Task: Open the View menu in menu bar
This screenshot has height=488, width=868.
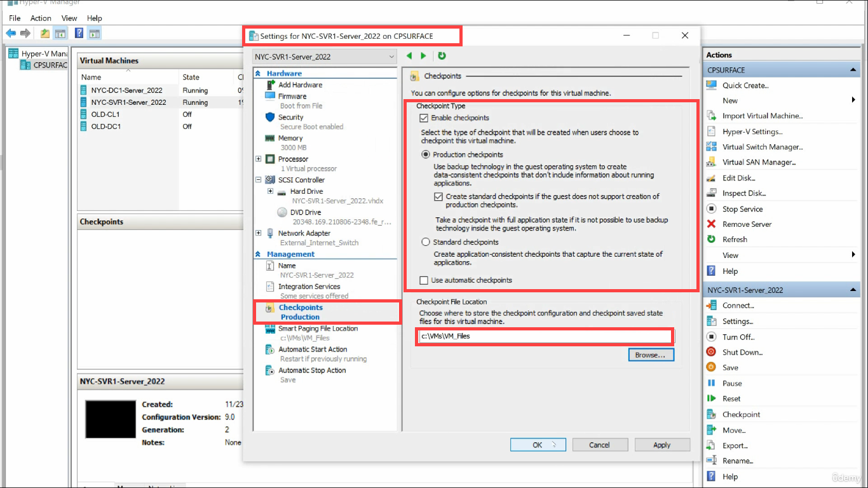Action: point(70,18)
